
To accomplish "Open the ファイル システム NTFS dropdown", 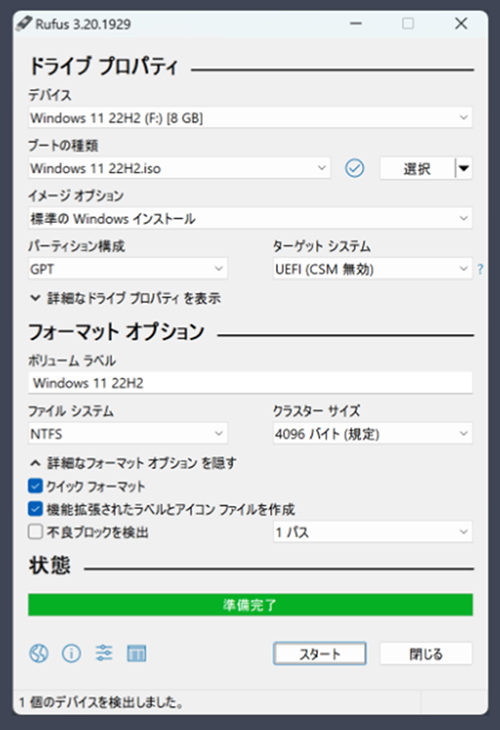I will tap(128, 434).
